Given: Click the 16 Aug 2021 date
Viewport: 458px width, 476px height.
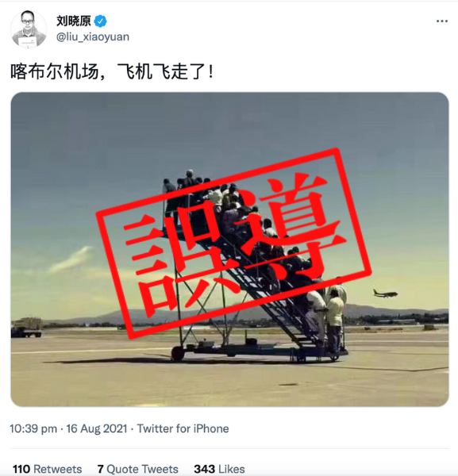Looking at the screenshot, I should 97,428.
